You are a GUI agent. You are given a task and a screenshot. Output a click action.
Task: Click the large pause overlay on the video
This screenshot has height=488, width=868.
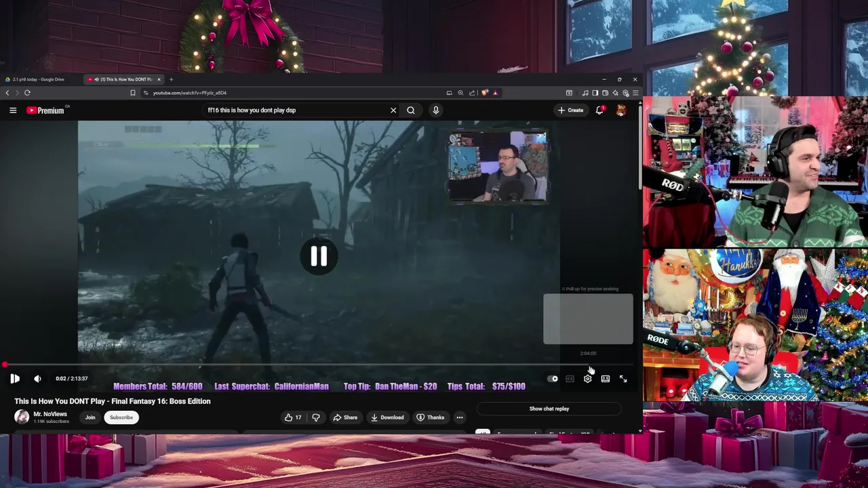click(x=319, y=256)
